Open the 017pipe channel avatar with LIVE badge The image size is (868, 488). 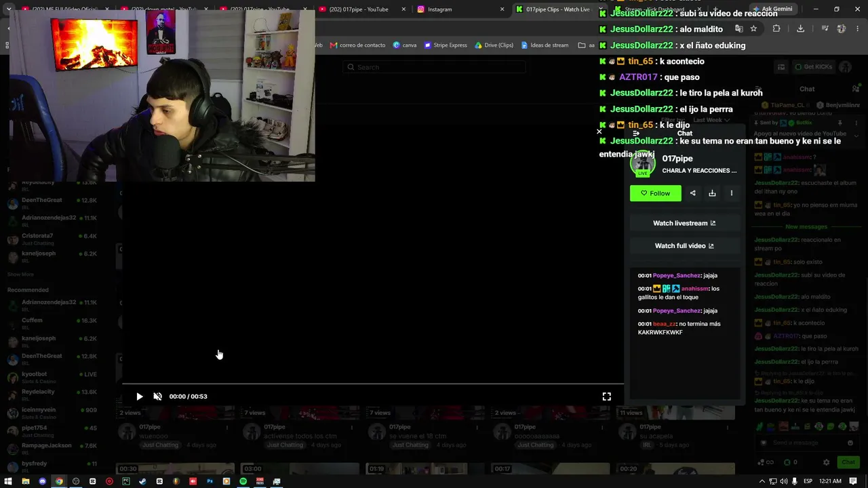tap(642, 163)
